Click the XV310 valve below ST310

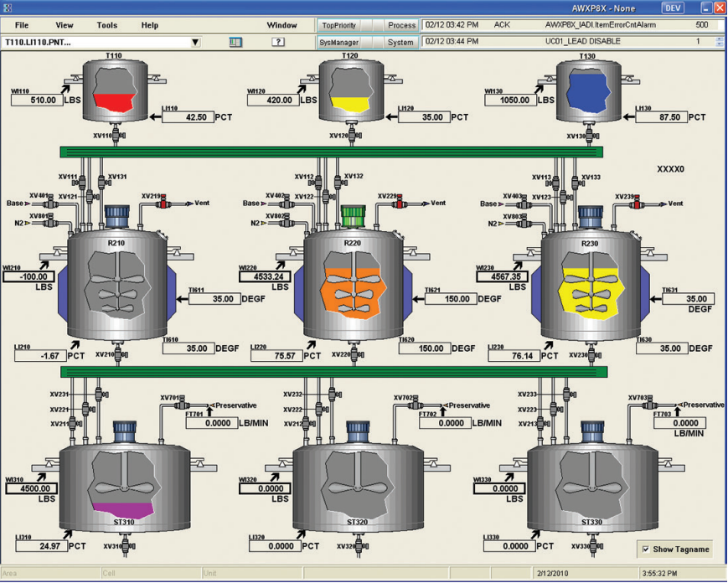coord(126,546)
